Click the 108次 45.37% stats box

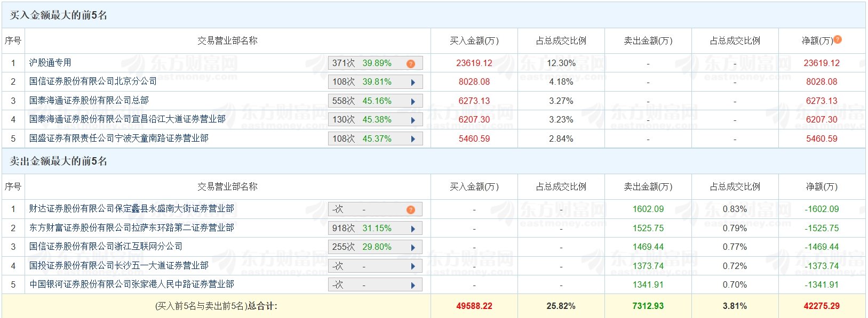coord(375,138)
